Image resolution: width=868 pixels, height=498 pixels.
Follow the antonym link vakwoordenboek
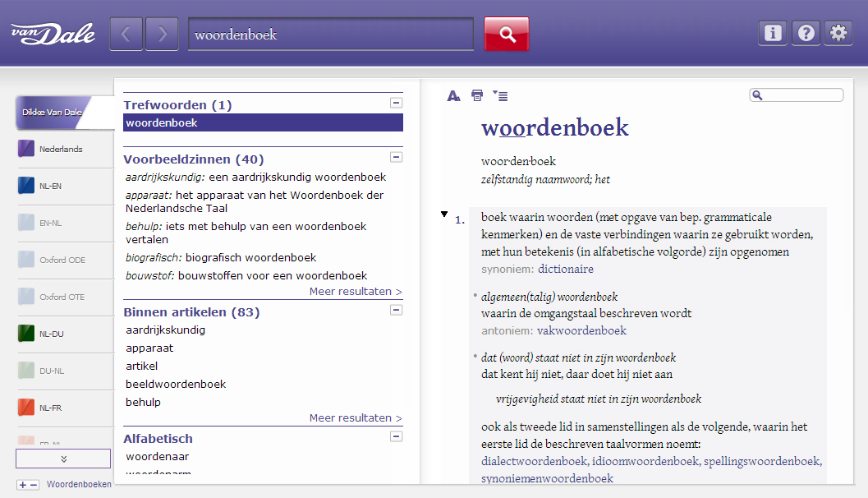click(581, 330)
